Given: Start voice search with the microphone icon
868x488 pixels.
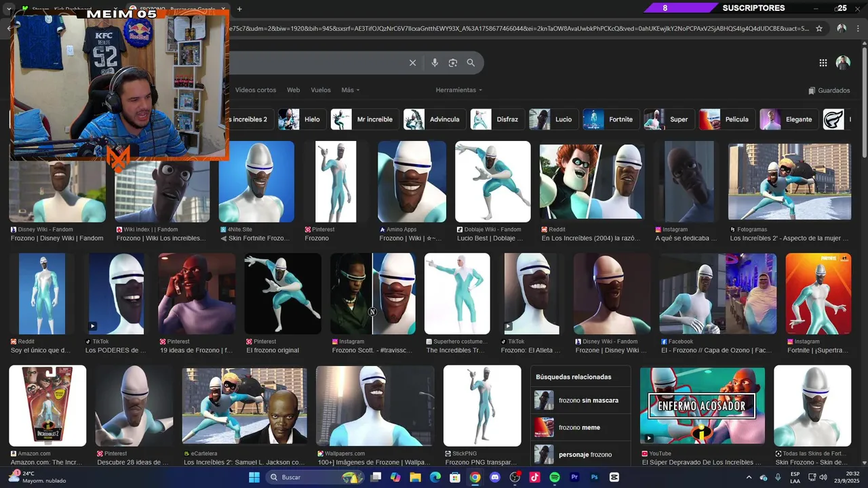Looking at the screenshot, I should [435, 63].
